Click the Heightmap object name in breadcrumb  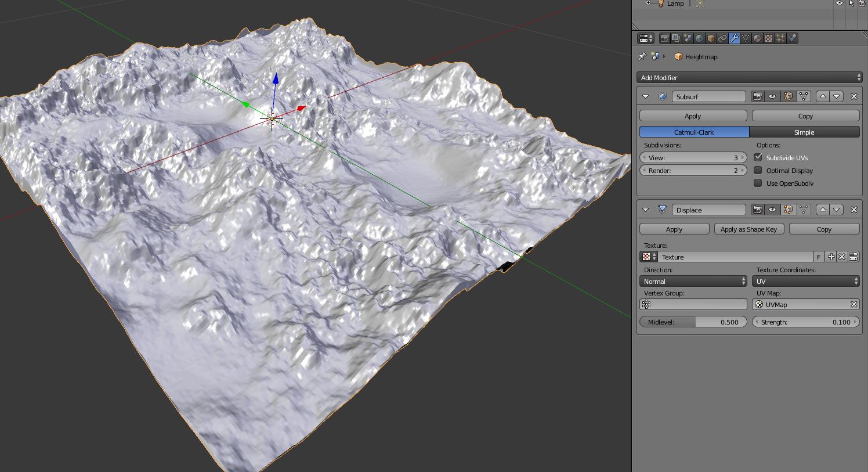tap(701, 57)
